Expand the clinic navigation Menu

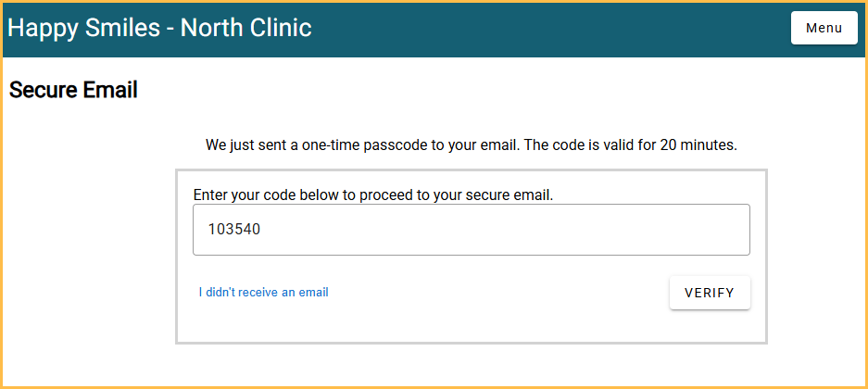[x=824, y=28]
